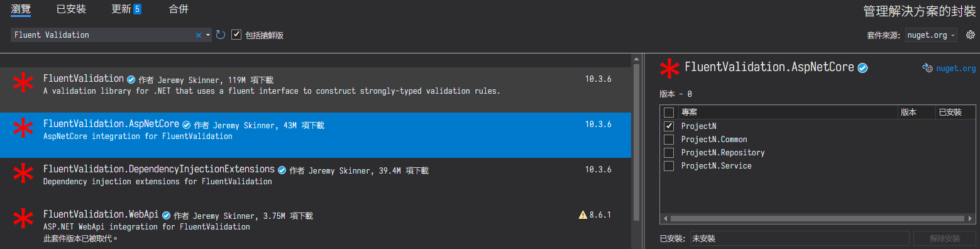
Task: Click the refresh icon beside search box
Action: [221, 35]
